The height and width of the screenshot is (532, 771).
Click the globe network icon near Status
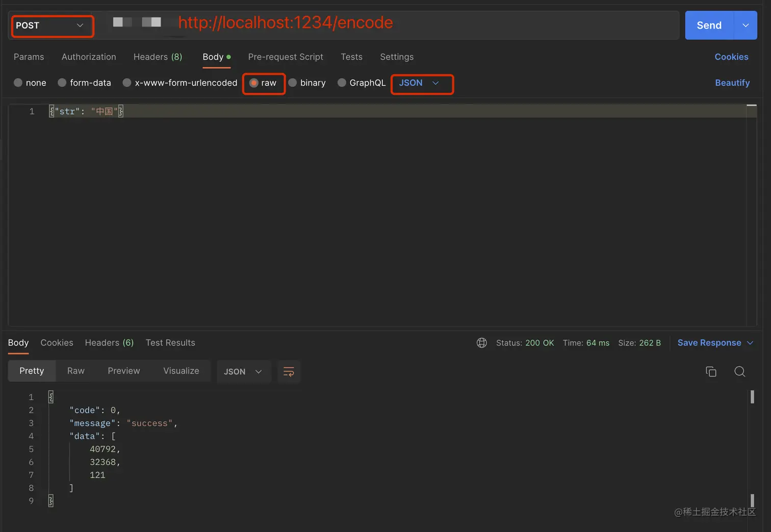tap(482, 343)
